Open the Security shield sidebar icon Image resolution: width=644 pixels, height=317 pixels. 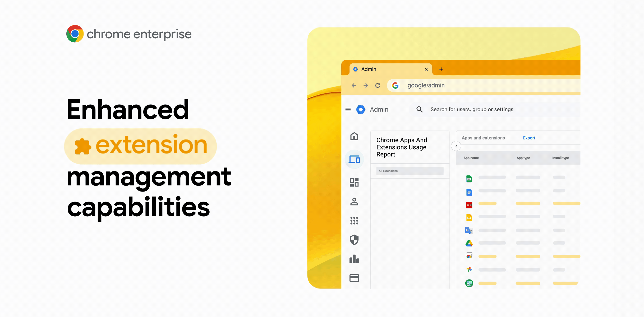[354, 240]
